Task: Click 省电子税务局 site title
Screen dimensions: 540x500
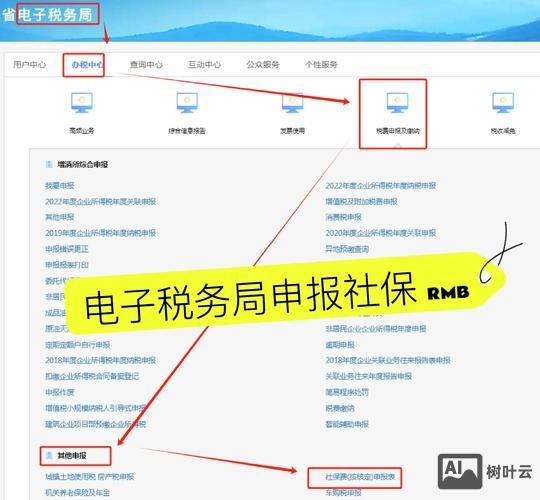Action: [x=48, y=15]
